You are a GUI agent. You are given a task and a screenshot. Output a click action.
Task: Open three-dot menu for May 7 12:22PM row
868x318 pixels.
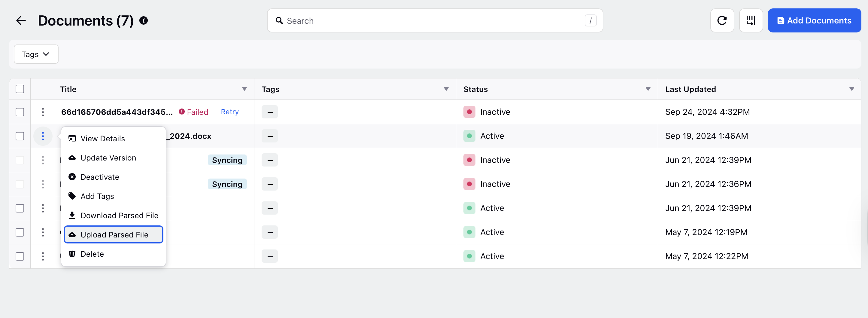click(43, 256)
